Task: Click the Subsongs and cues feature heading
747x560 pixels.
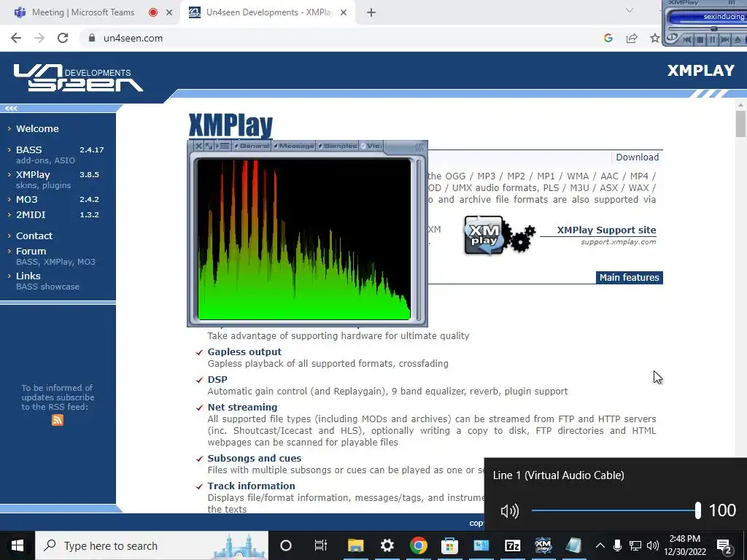Action: (255, 458)
